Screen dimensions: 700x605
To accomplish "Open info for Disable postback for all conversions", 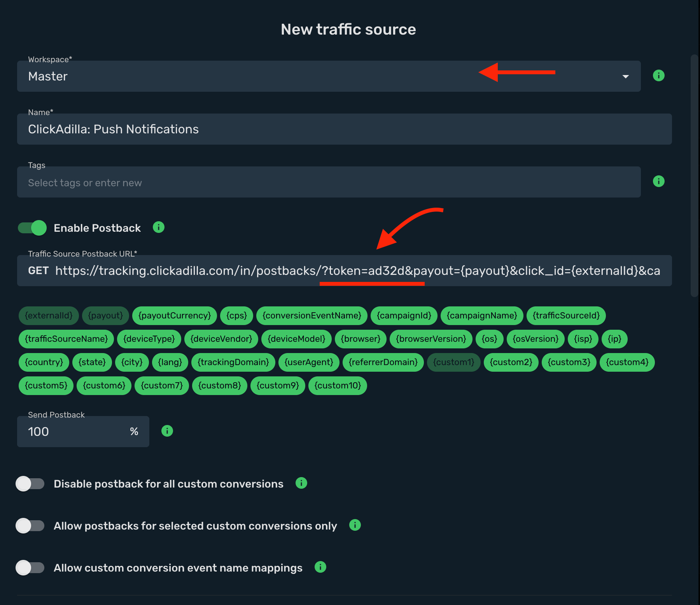I will click(301, 483).
